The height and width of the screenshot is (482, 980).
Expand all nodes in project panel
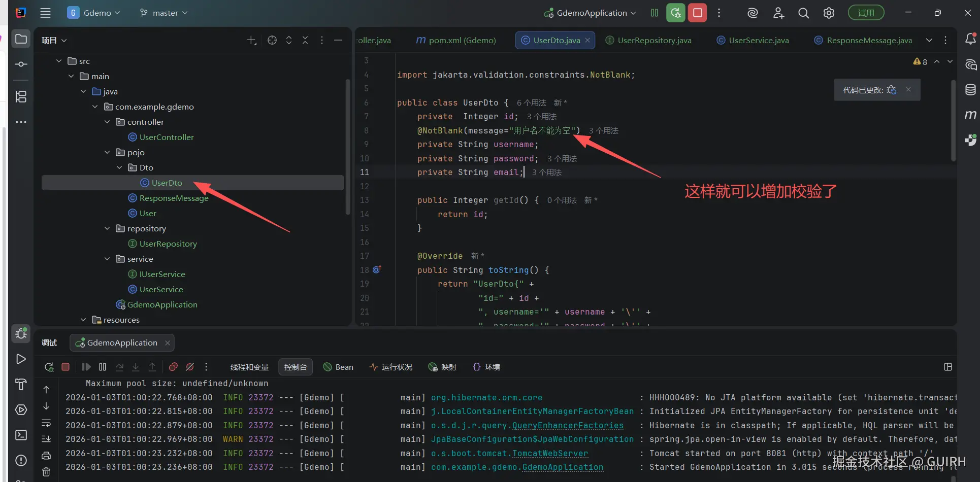(x=289, y=41)
